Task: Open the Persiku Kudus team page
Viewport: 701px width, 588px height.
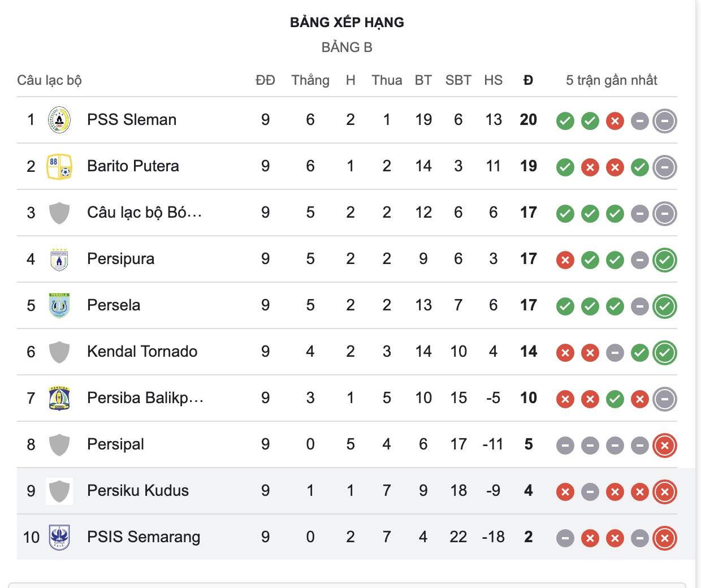Action: (137, 491)
